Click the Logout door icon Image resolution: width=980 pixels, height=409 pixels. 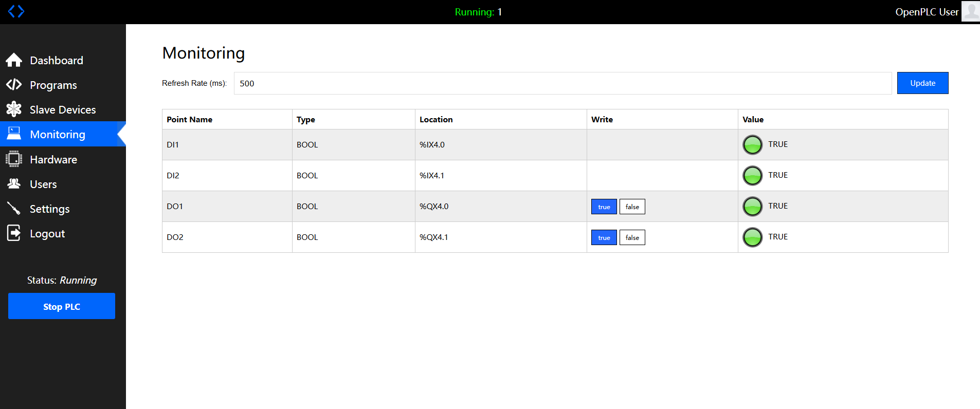14,233
